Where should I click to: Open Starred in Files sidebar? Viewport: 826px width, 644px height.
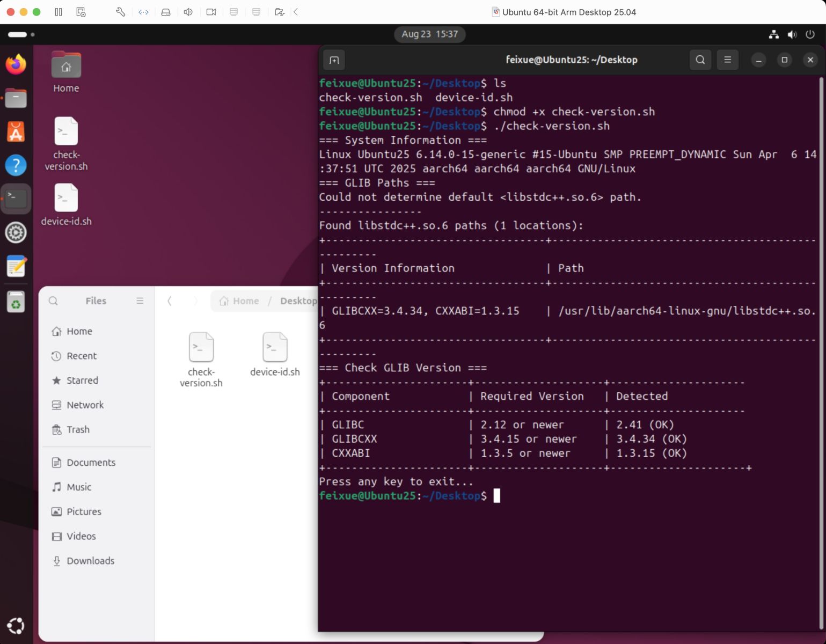(82, 380)
